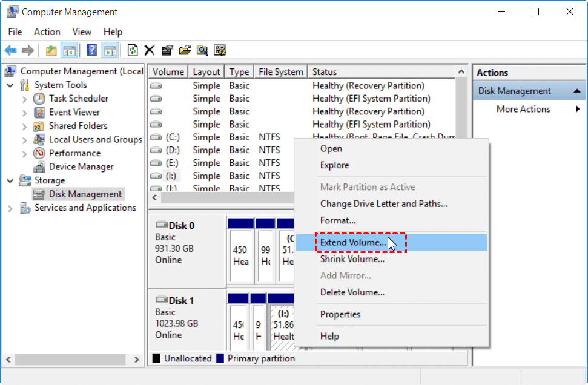This screenshot has height=385, width=588.
Task: Choose Explore from the context menu
Action: [x=392, y=165]
